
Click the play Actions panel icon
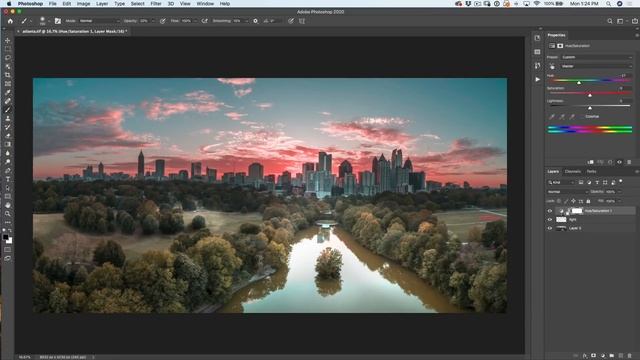point(538,79)
